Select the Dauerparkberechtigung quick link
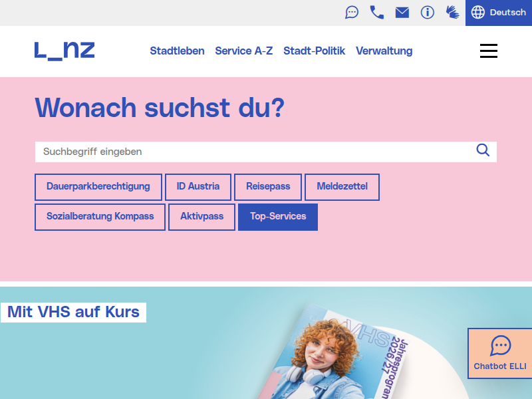 tap(98, 187)
